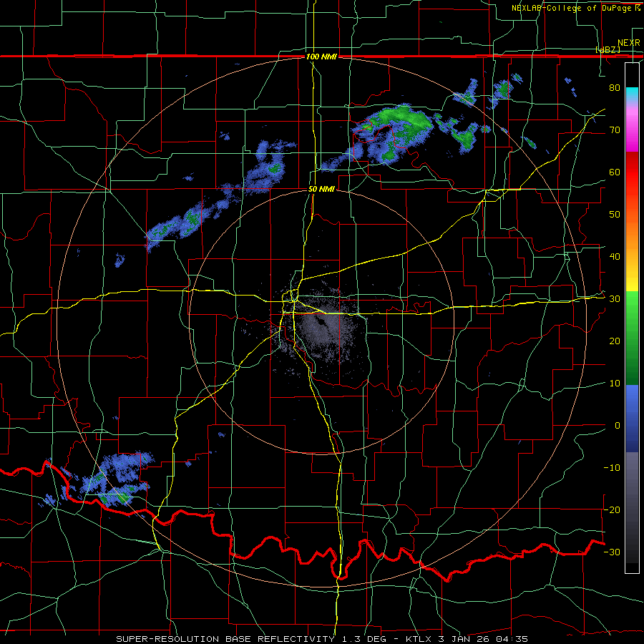Click the 60 value on dBZ scale

615,172
